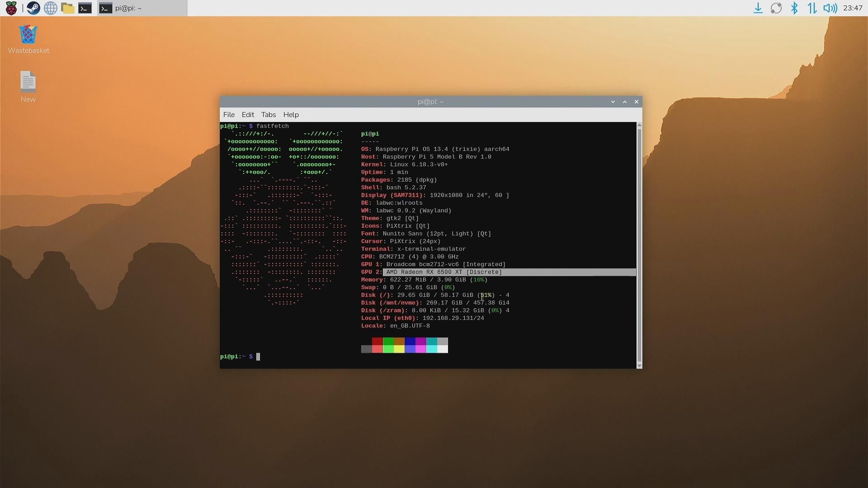The height and width of the screenshot is (488, 868).
Task: Maximize the terminal window
Action: point(625,102)
